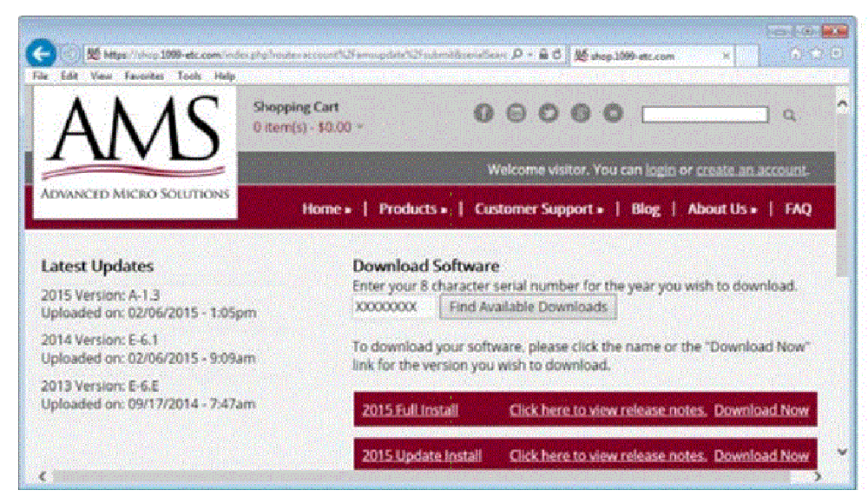
Task: Open the Twitter social icon
Action: [549, 113]
